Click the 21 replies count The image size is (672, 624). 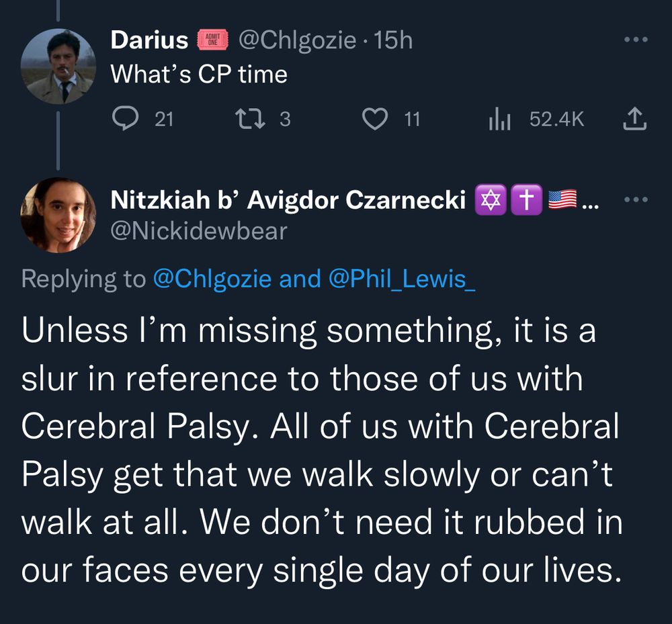point(164,119)
